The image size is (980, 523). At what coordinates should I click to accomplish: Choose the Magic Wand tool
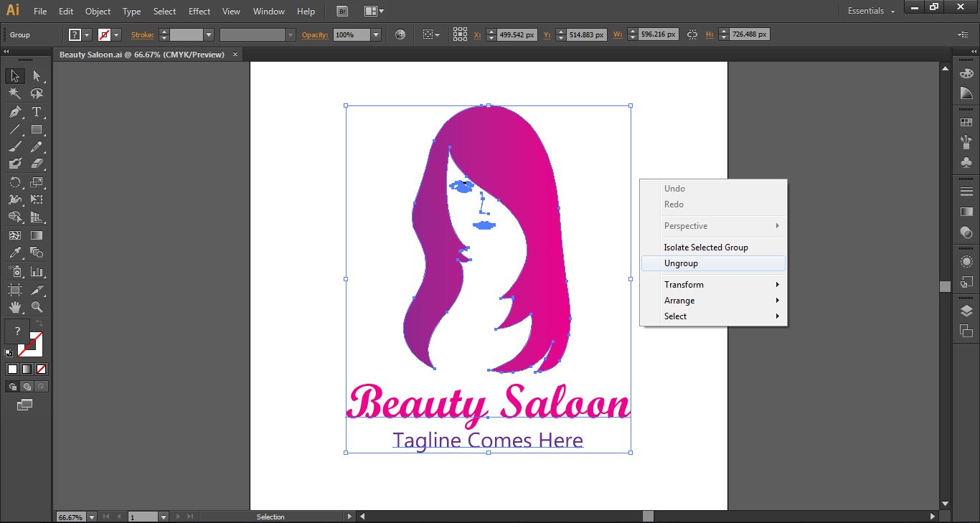14,93
